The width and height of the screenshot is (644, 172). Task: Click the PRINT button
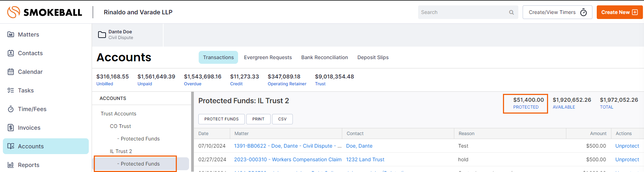pos(258,119)
